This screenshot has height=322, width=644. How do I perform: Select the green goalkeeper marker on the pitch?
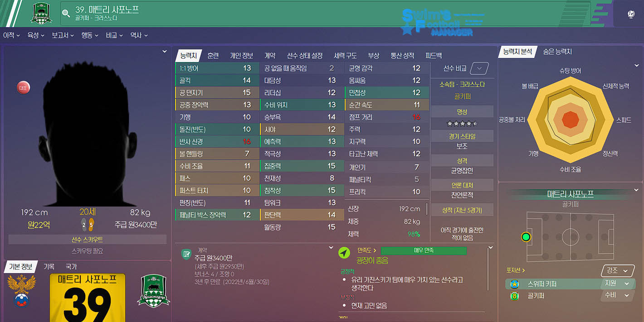click(x=526, y=237)
